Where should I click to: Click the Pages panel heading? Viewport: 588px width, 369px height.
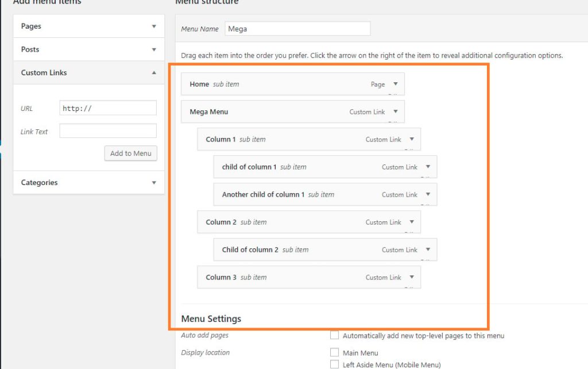pyautogui.click(x=31, y=26)
